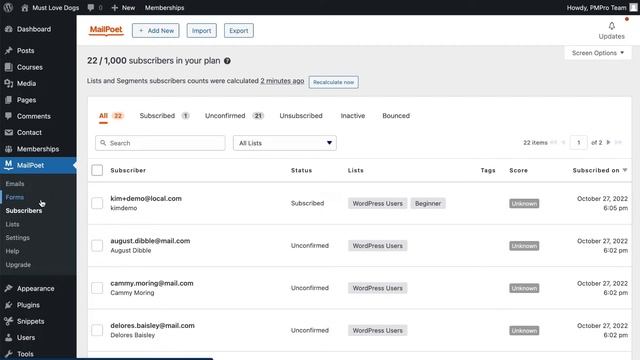Go to next page of subscribers
640x360 pixels.
(608, 142)
